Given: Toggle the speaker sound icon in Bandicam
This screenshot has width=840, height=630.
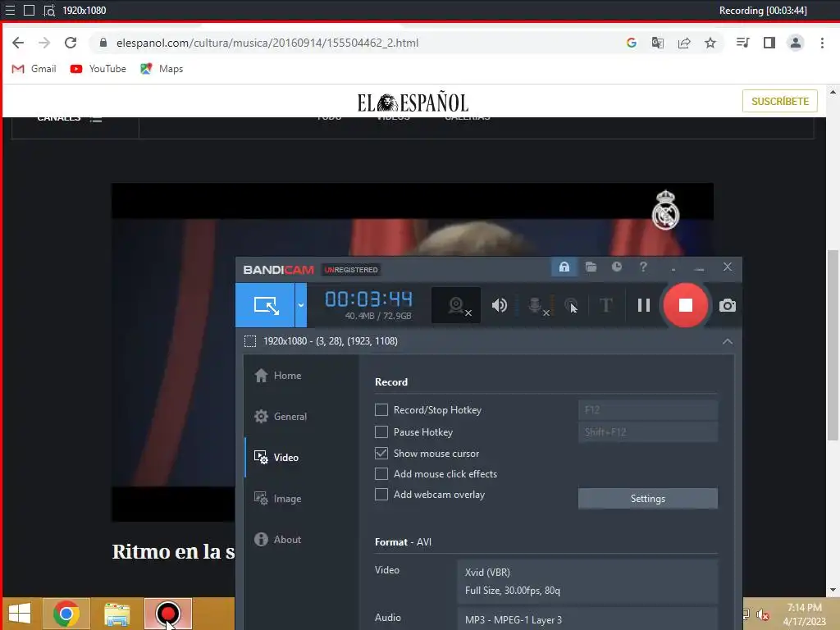Looking at the screenshot, I should pyautogui.click(x=500, y=305).
